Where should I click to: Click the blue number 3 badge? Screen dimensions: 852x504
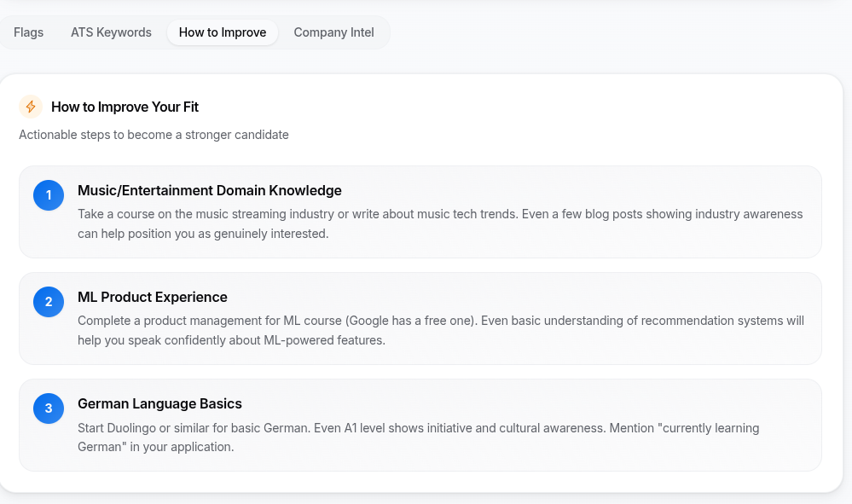coord(49,408)
